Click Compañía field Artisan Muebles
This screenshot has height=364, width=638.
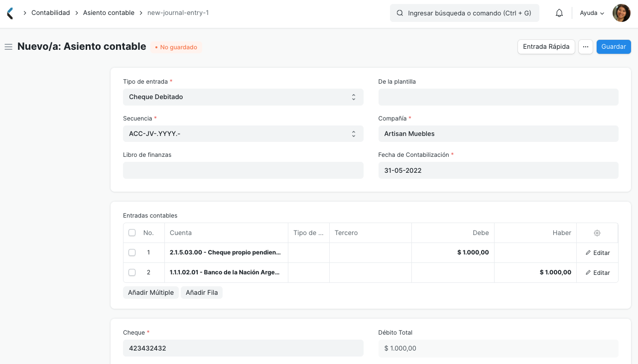[x=498, y=134]
